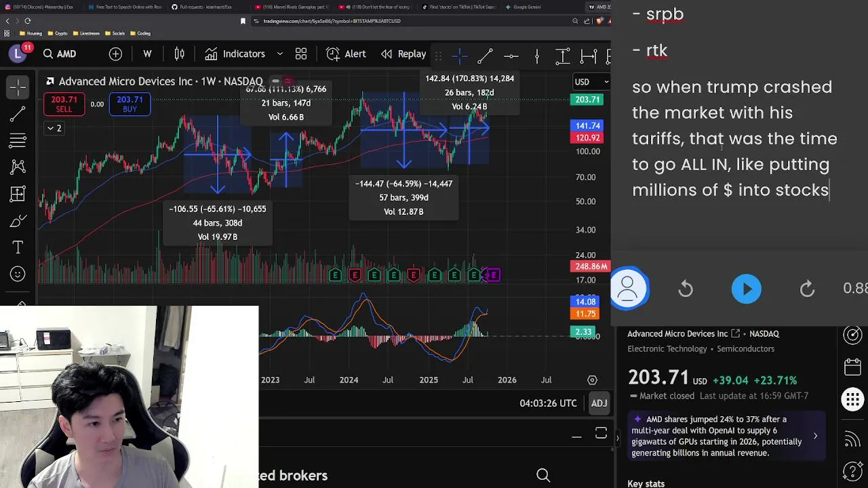Viewport: 868px width, 488px height.
Task: Open the Coding bookmarks folder
Action: pyautogui.click(x=140, y=33)
